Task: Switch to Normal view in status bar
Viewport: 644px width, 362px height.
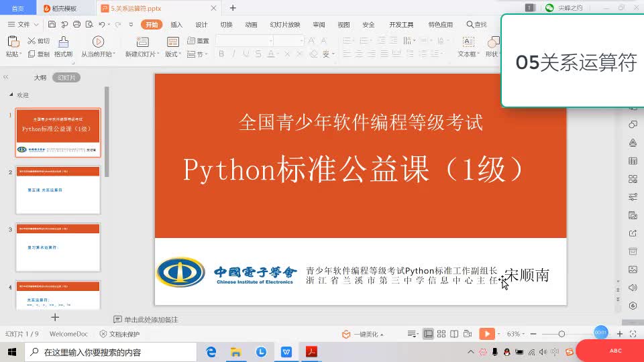Action: coord(428,334)
